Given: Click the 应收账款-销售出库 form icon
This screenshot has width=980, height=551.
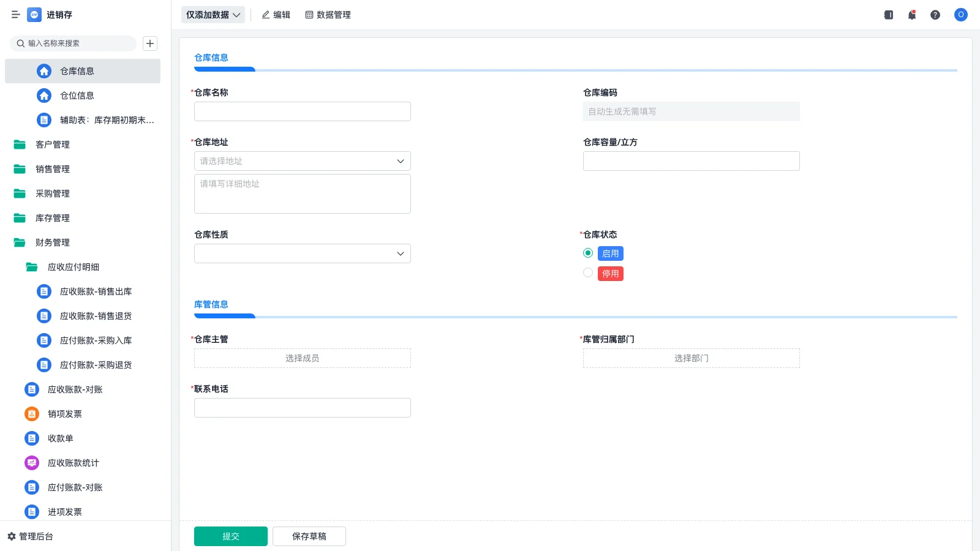Looking at the screenshot, I should pos(44,291).
